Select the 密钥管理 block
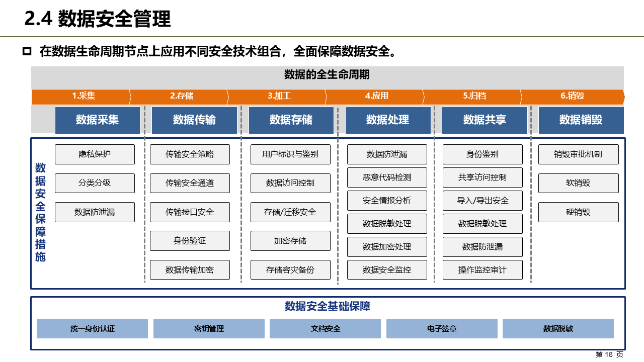 click(x=209, y=329)
